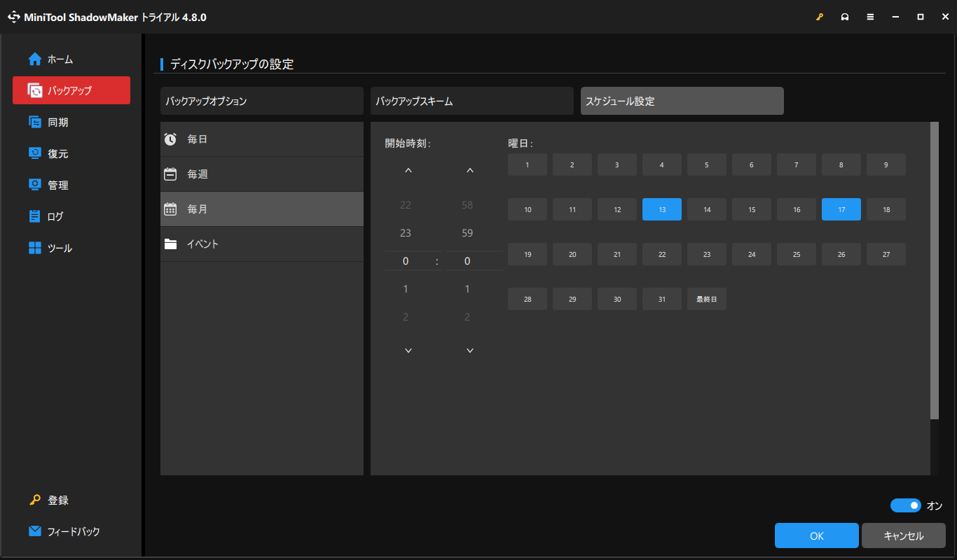Click the schedule panel vertical scrollbar
This screenshot has height=560, width=957.
tap(934, 271)
